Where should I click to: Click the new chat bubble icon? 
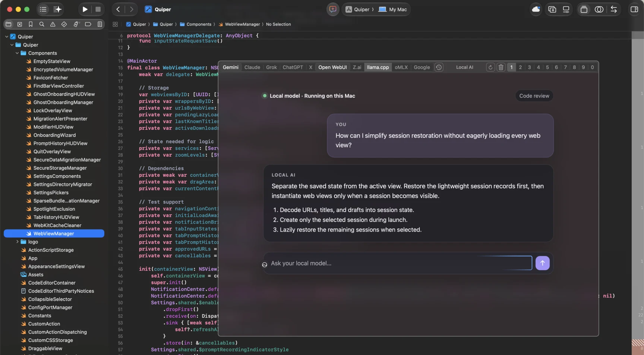point(333,9)
